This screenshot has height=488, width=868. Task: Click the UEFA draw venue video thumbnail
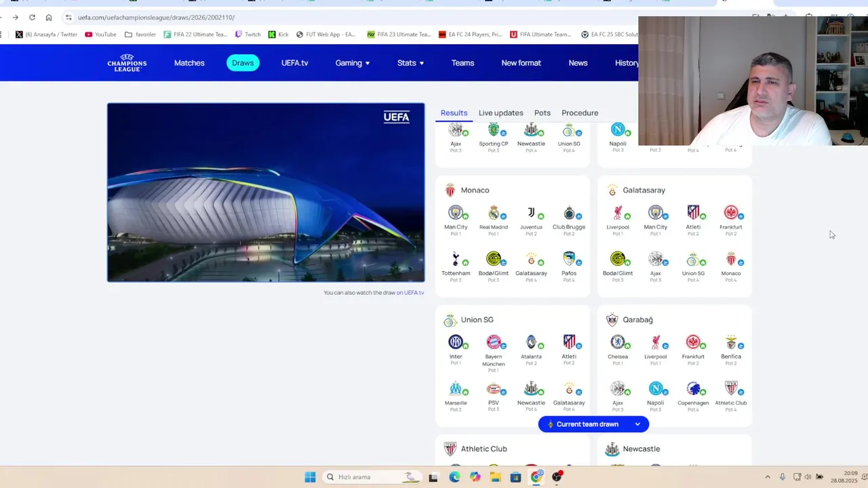tap(266, 192)
